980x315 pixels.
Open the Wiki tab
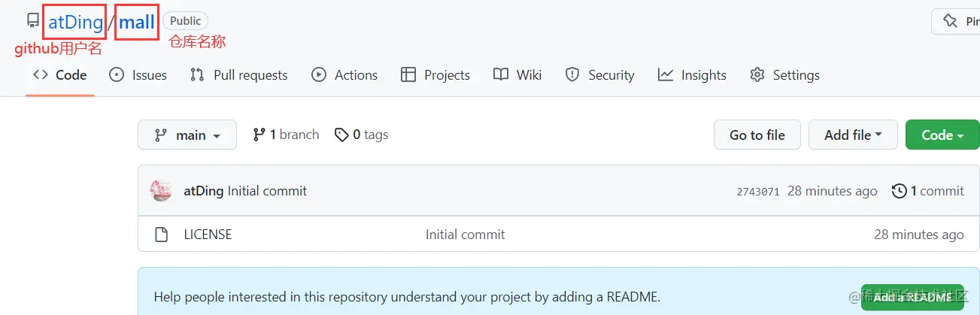(x=517, y=75)
